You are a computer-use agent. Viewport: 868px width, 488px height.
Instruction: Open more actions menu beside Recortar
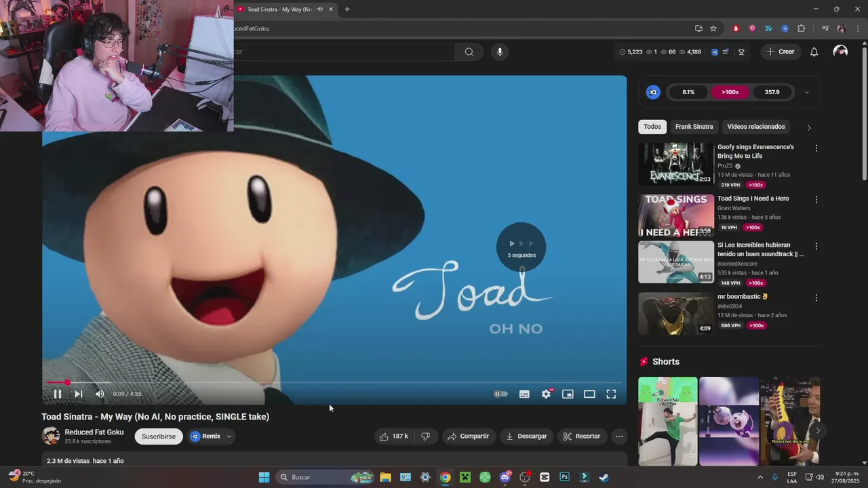pos(619,436)
